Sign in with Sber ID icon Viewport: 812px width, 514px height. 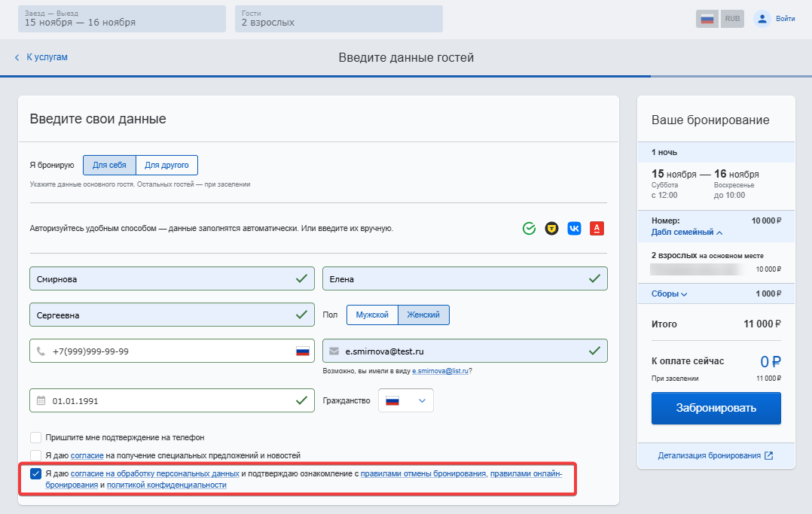[530, 228]
